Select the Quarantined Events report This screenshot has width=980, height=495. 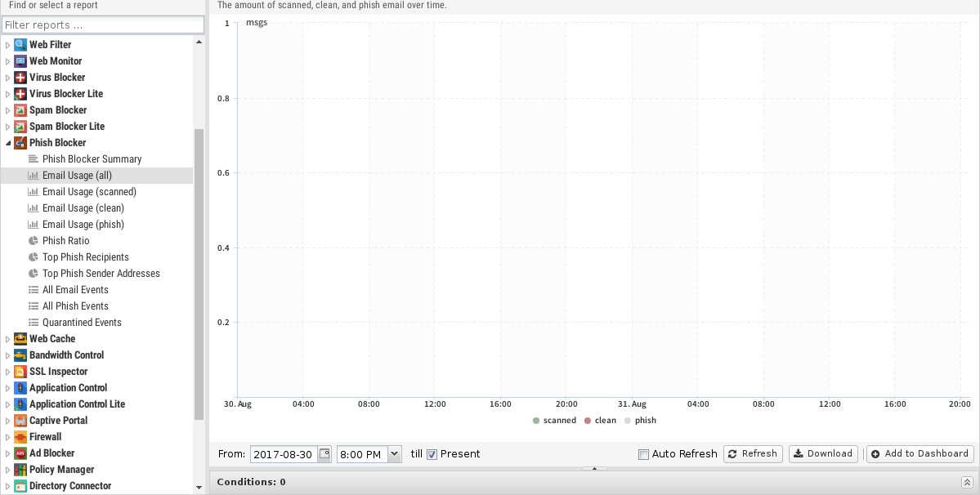(x=82, y=323)
